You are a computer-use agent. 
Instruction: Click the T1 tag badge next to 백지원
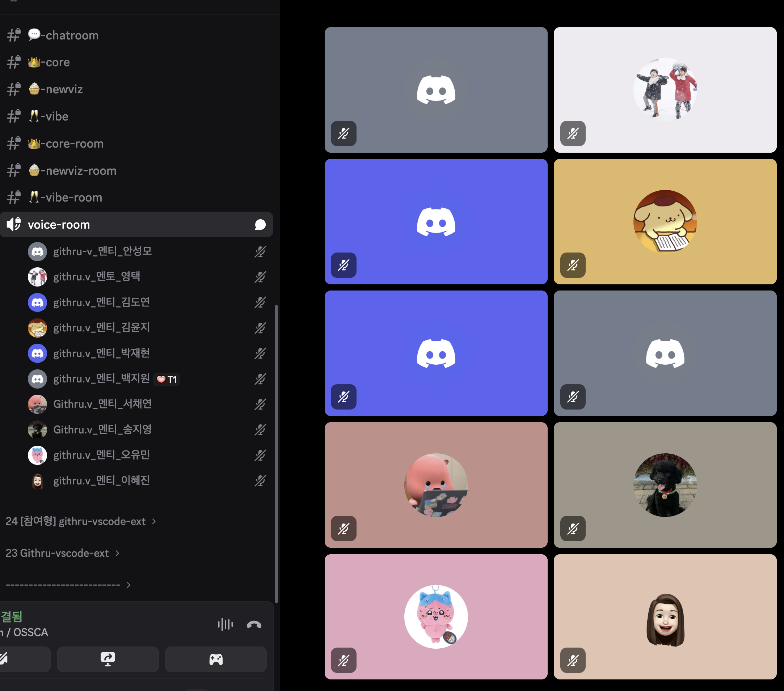coord(167,379)
